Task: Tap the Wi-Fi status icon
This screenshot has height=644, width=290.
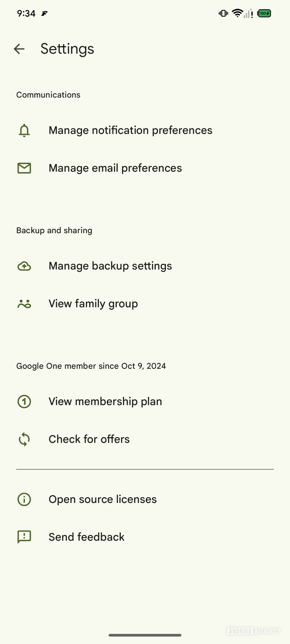Action: tap(237, 13)
